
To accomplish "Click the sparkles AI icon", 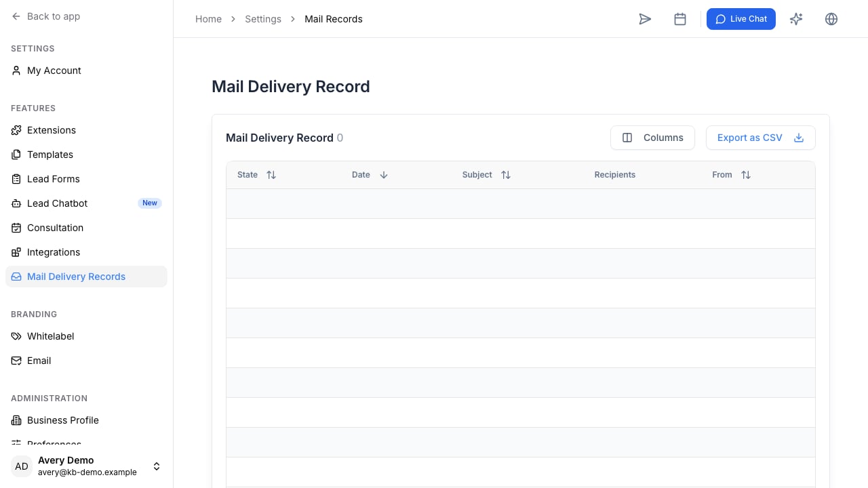I will click(x=796, y=19).
